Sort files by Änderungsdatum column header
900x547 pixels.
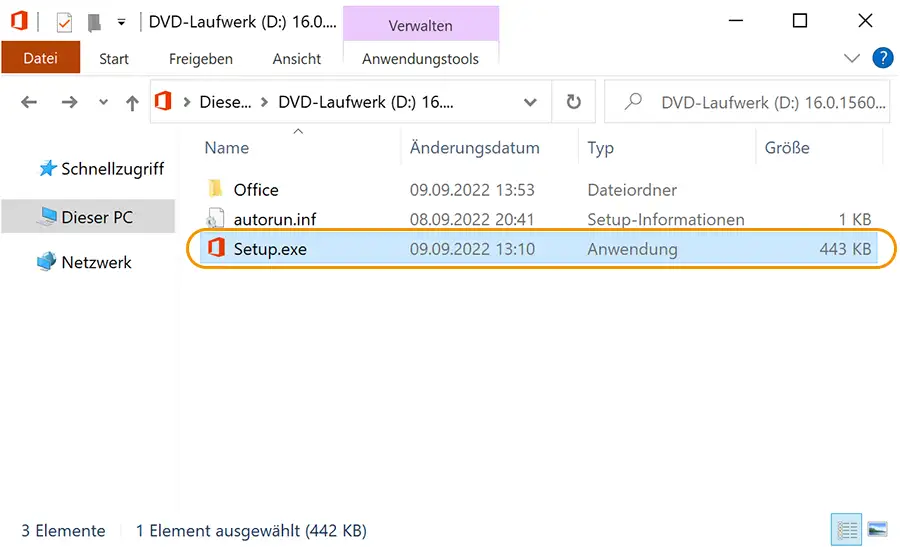pos(475,148)
